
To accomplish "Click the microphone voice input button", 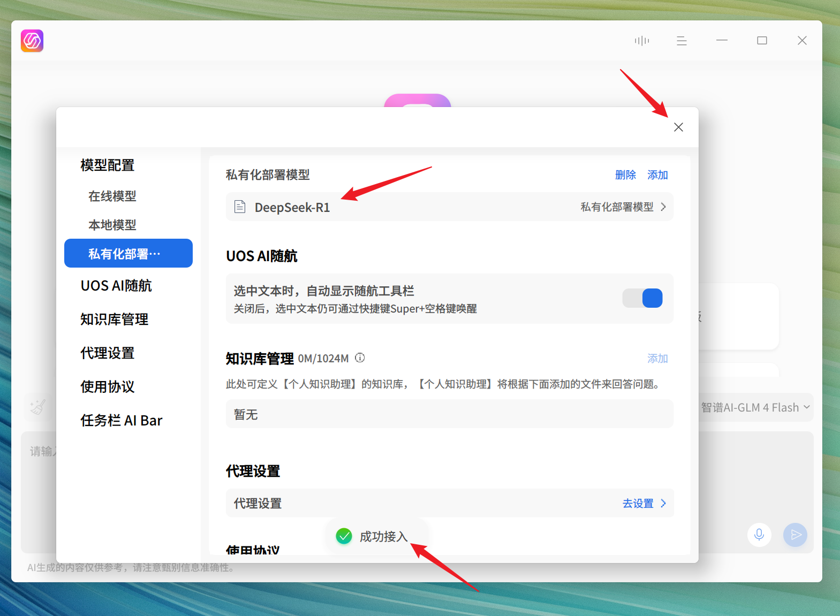I will (759, 534).
